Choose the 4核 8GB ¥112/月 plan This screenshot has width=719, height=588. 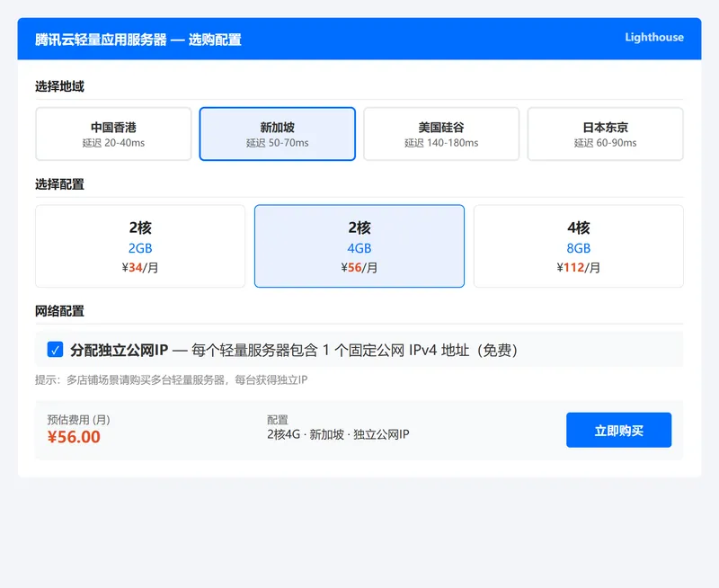click(x=579, y=246)
